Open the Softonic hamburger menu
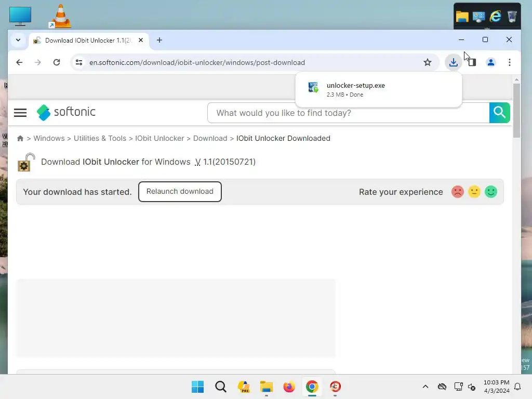This screenshot has width=532, height=399. pyautogui.click(x=20, y=113)
